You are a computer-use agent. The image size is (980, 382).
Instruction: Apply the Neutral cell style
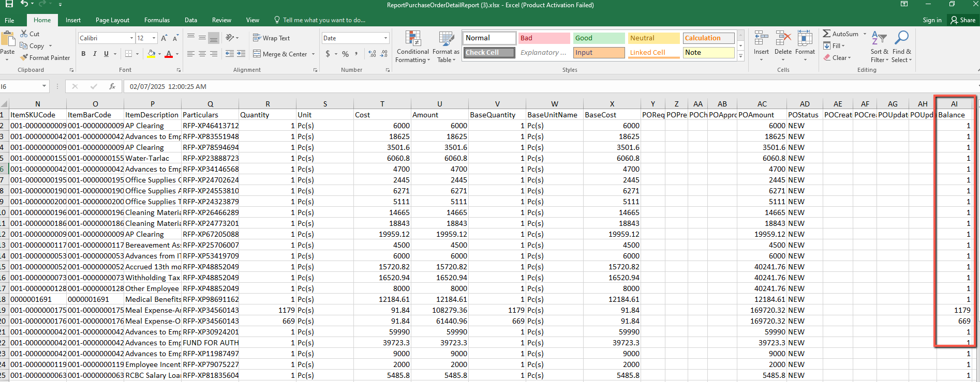click(x=654, y=38)
